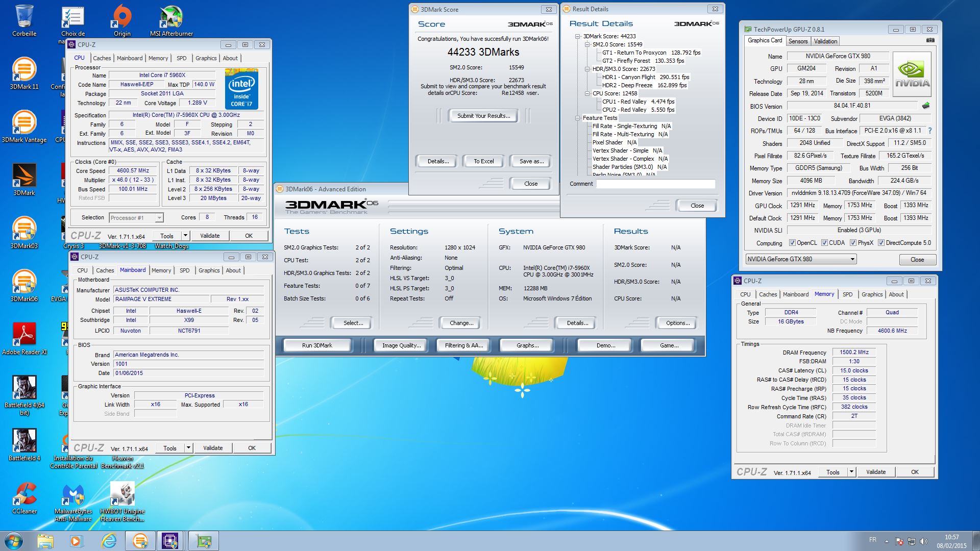Show hidden system tray icons arrow
Screen dimensions: 980x551
[887, 541]
